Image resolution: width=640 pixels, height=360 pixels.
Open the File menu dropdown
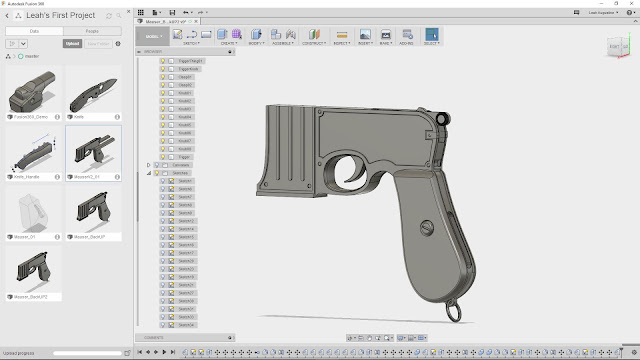pyautogui.click(x=157, y=12)
